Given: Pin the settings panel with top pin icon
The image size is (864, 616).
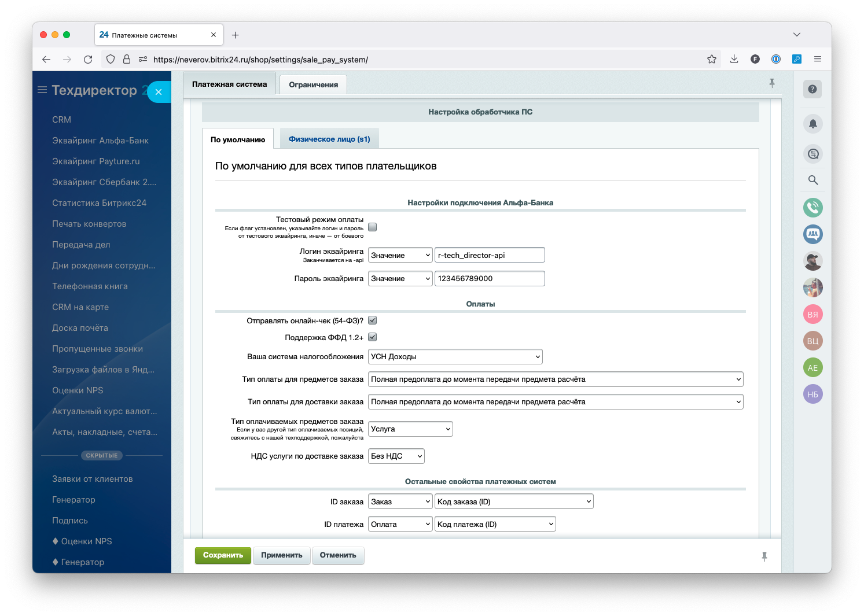Looking at the screenshot, I should (771, 83).
